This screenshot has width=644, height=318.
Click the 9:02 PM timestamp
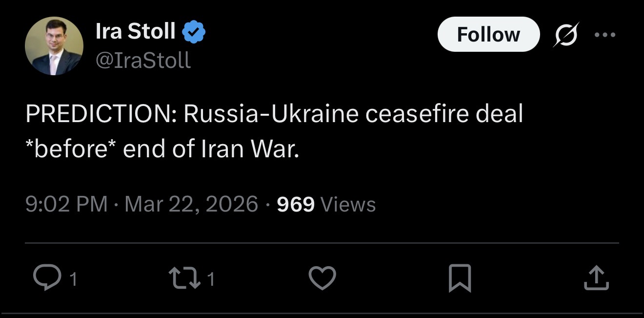[66, 204]
